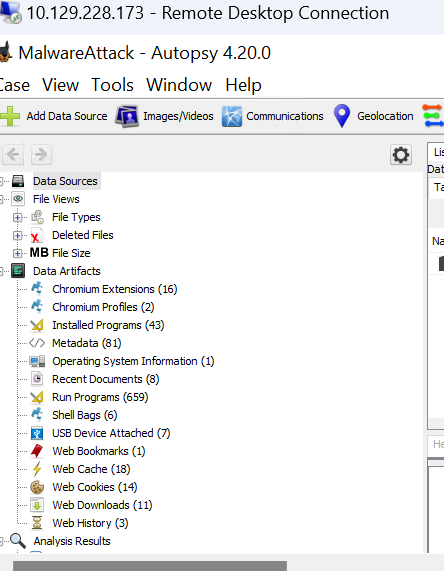This screenshot has height=571, width=444.
Task: Click the Operating System Information computer icon
Action: pyautogui.click(x=38, y=361)
